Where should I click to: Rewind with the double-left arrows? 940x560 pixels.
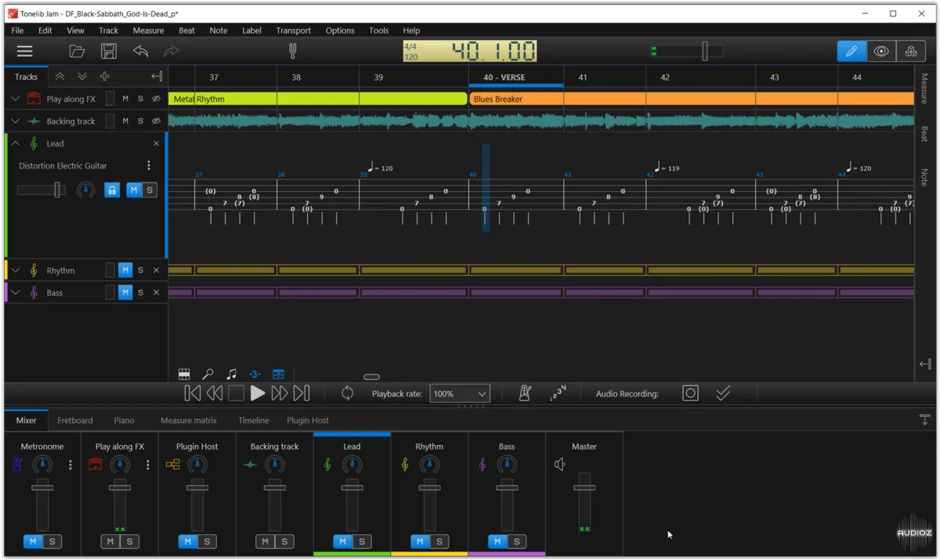[214, 393]
